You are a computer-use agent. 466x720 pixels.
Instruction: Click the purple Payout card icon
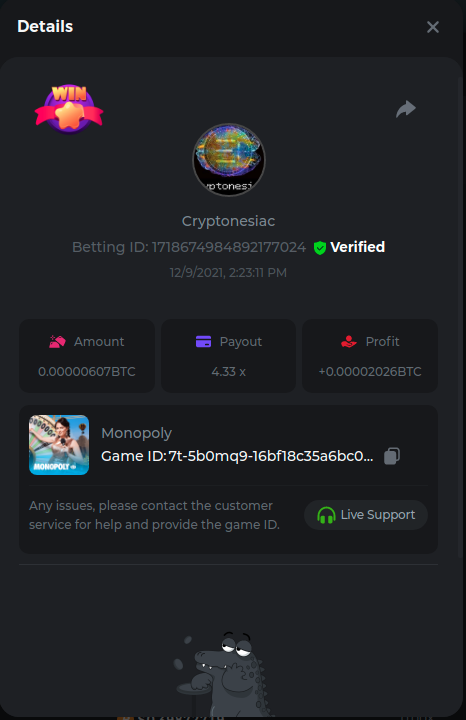coord(203,342)
